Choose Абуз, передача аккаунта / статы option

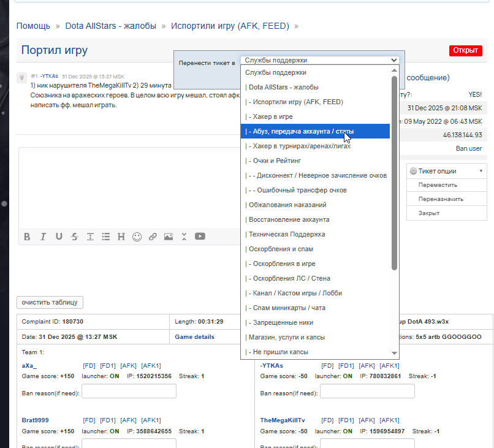(x=315, y=131)
